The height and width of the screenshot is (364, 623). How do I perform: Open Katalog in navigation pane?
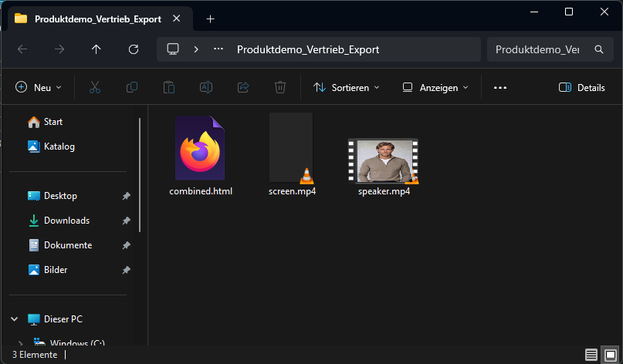tap(51, 147)
